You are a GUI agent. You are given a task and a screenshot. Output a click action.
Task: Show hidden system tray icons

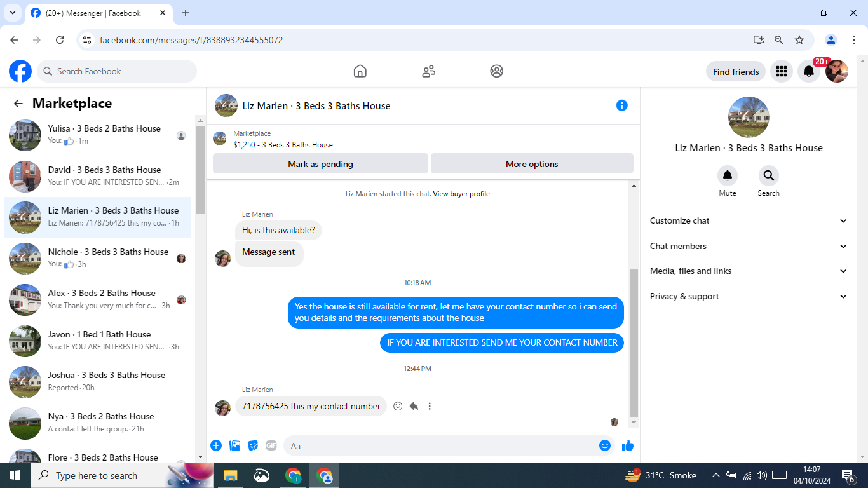coord(715,475)
